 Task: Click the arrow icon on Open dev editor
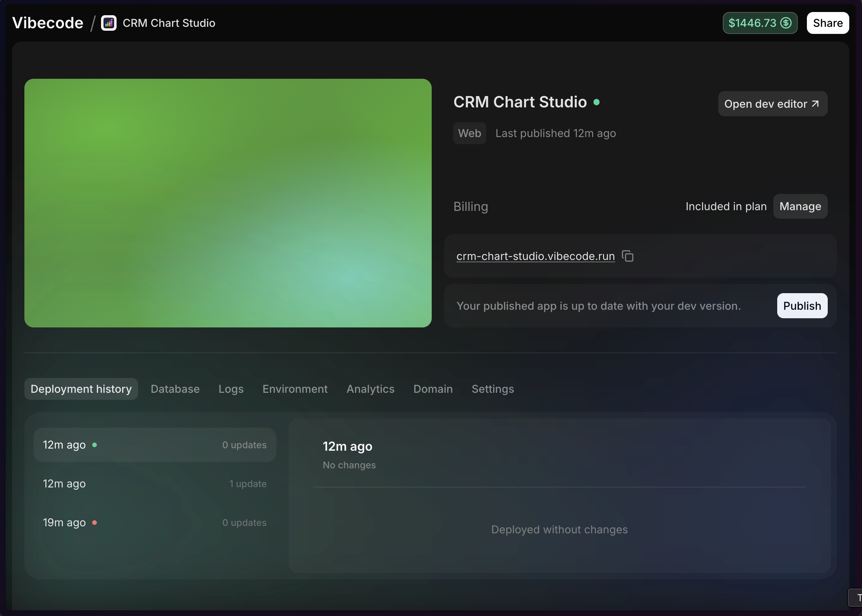(x=815, y=103)
